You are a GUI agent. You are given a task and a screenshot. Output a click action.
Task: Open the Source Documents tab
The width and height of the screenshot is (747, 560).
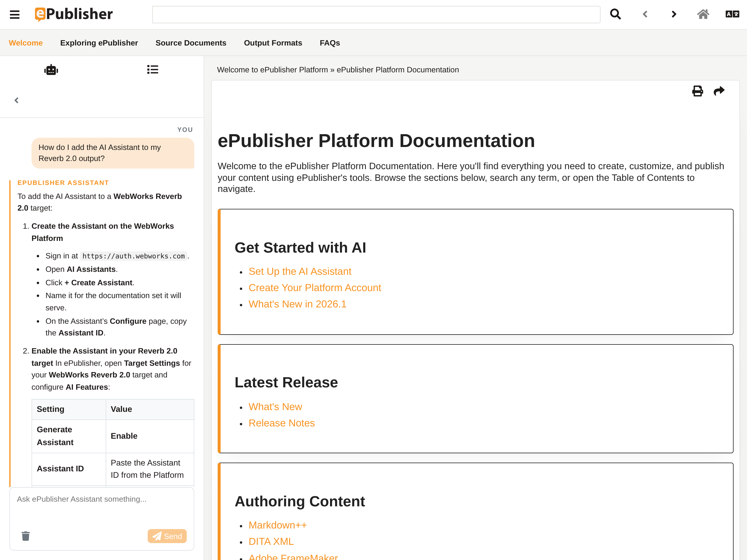191,43
